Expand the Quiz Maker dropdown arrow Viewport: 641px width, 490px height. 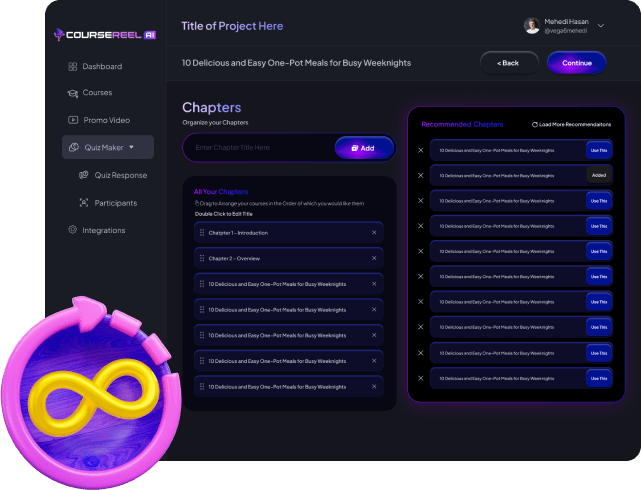131,147
